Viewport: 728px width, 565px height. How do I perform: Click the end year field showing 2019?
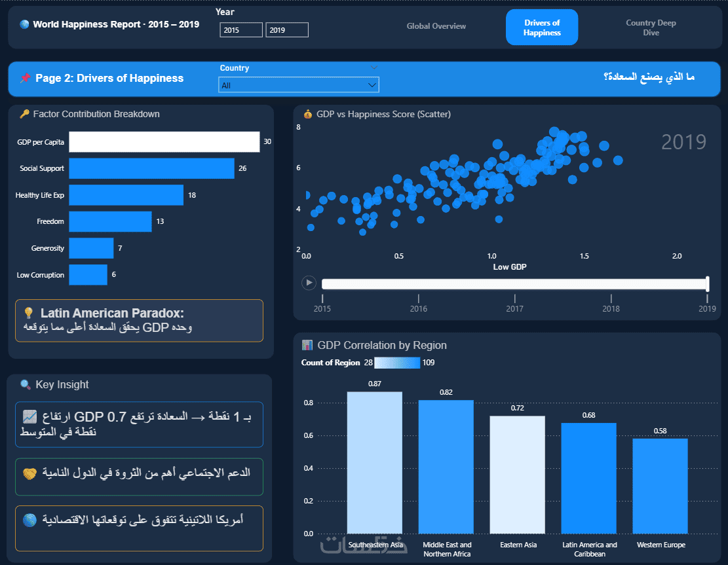(287, 29)
